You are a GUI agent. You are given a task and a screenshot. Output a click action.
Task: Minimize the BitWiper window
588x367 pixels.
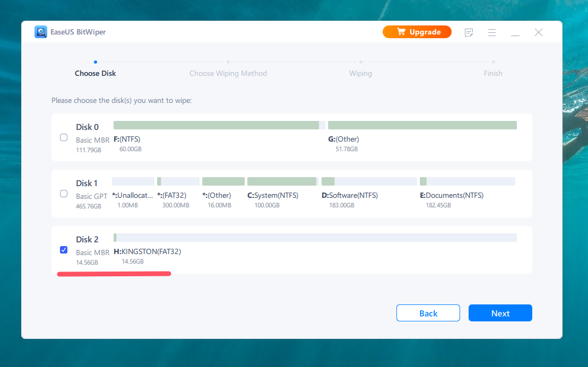pos(515,32)
